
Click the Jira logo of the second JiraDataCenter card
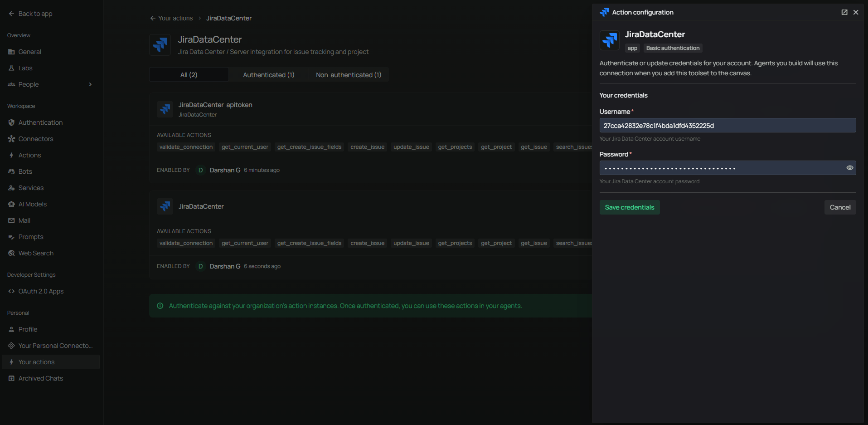(165, 206)
